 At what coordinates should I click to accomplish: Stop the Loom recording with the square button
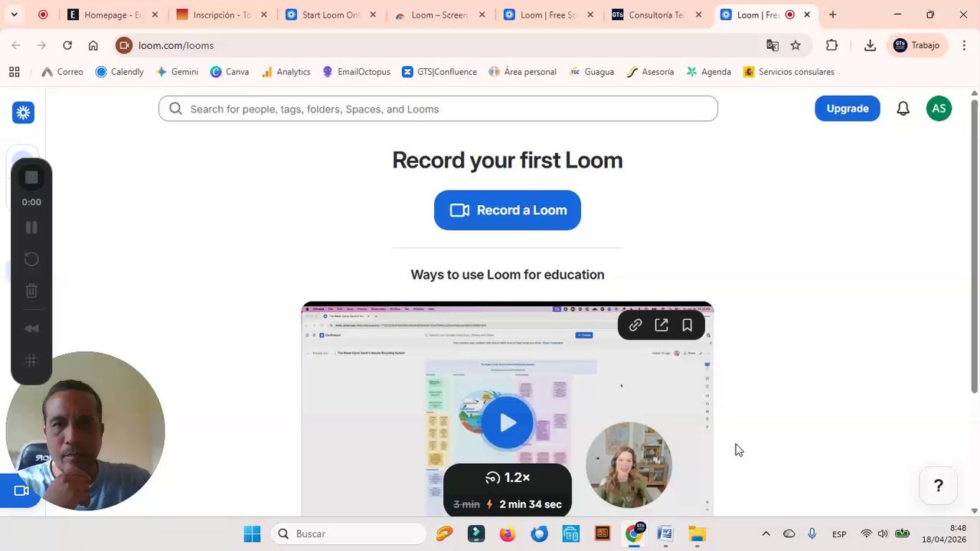tap(31, 178)
